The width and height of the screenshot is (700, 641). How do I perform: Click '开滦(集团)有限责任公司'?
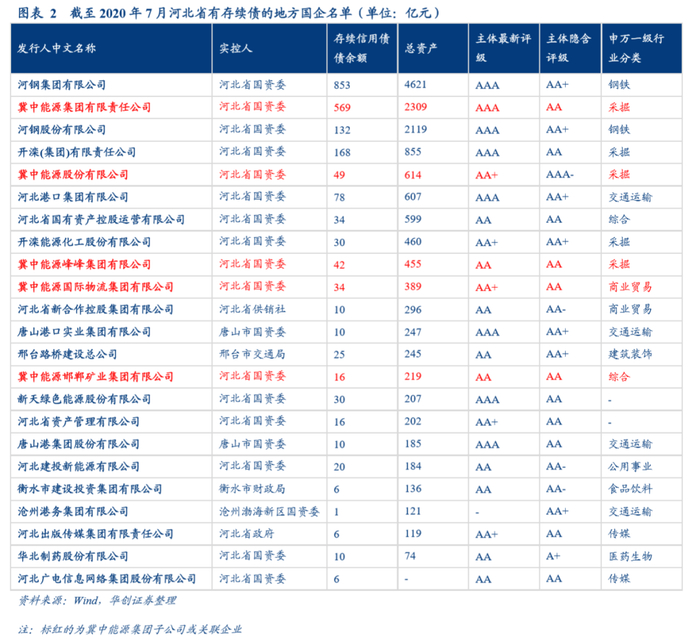click(77, 152)
